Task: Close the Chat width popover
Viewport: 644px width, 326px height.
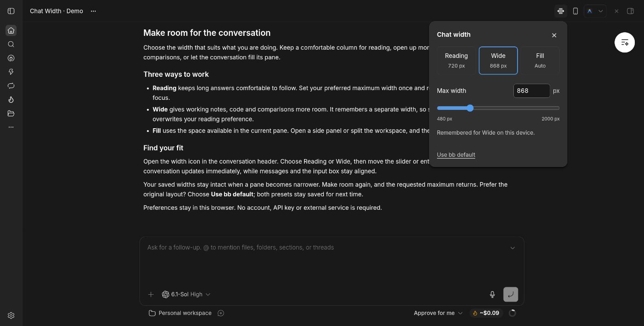Action: [554, 35]
